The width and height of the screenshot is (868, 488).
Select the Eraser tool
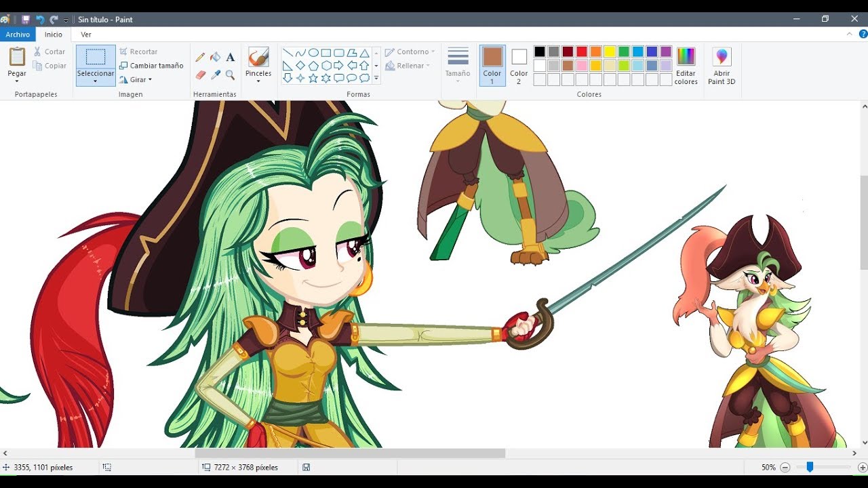pos(201,75)
